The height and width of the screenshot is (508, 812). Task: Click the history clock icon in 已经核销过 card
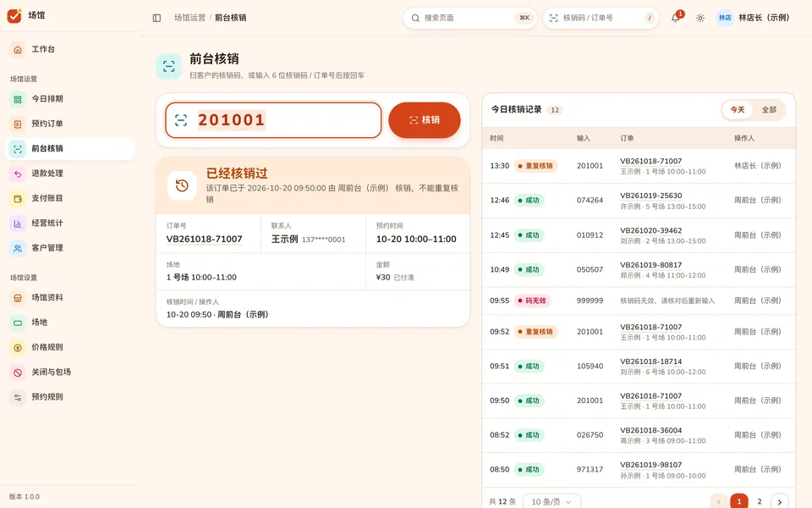pyautogui.click(x=182, y=185)
